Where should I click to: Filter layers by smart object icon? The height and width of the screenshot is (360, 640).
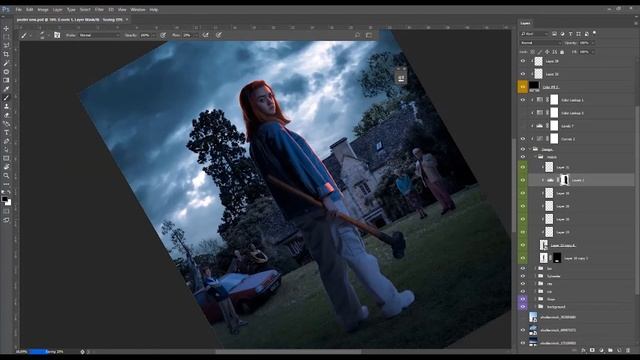[587, 34]
